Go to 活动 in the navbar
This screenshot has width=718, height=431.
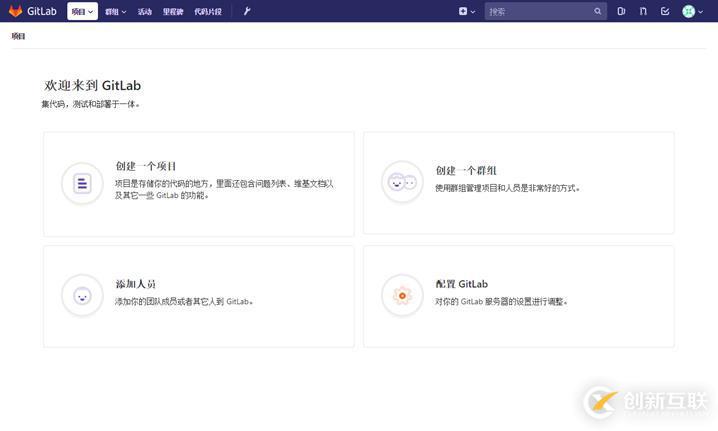(145, 11)
